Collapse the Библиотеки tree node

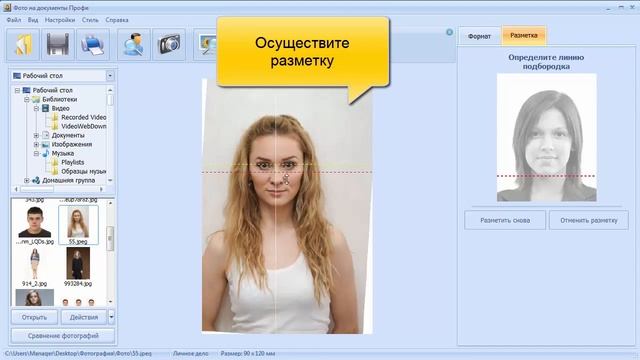click(27, 100)
